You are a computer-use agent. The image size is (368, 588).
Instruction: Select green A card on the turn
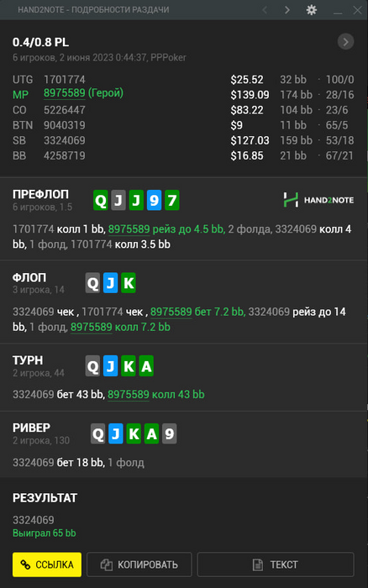tap(146, 365)
